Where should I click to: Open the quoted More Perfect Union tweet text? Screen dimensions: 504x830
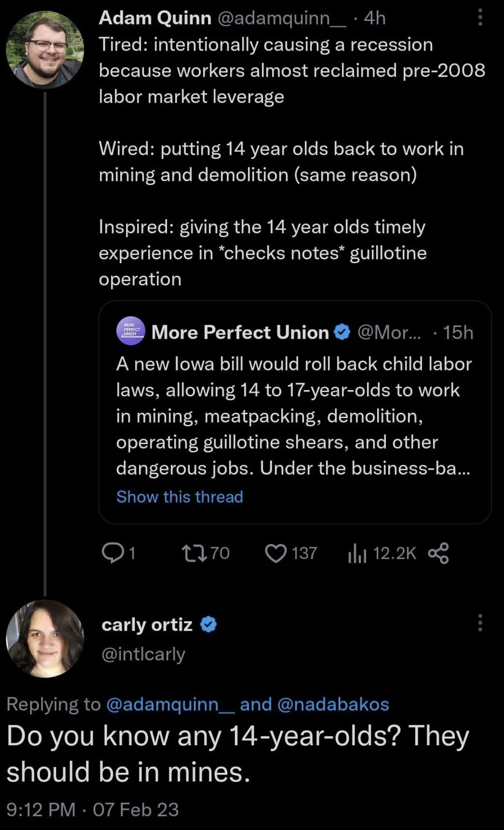click(293, 415)
